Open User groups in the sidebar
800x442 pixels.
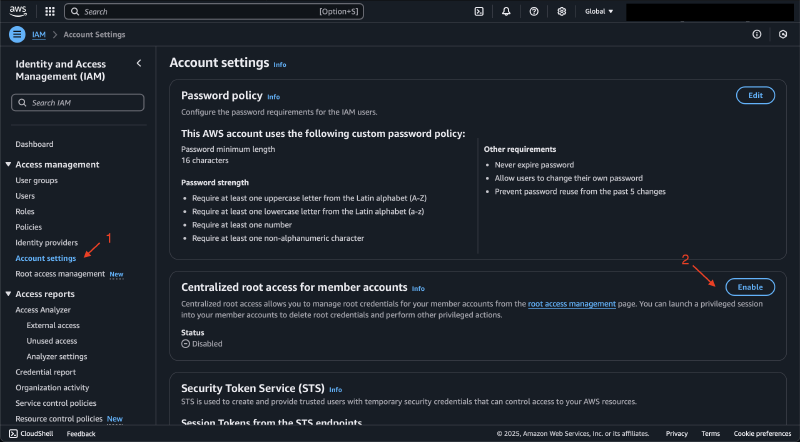coord(36,181)
